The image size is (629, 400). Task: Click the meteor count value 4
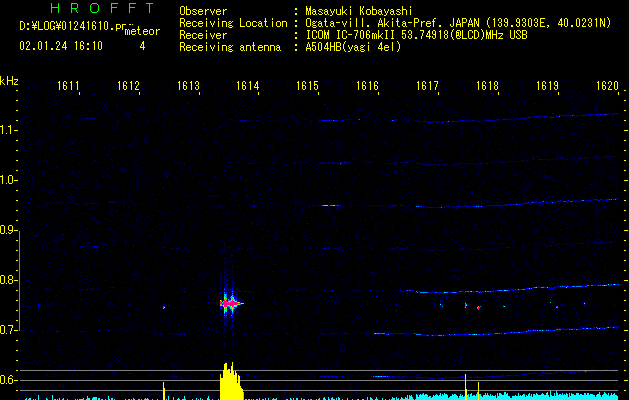pos(142,46)
